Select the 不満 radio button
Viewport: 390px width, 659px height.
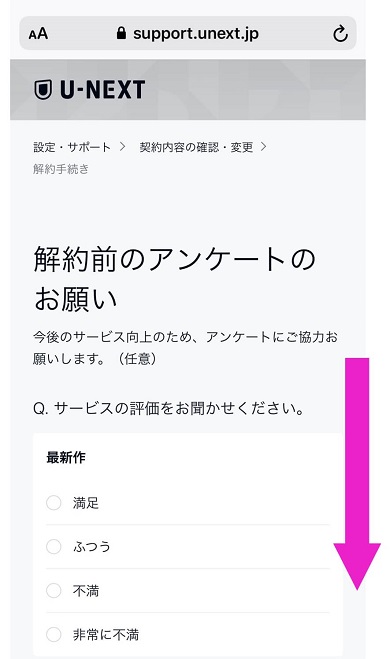click(53, 590)
